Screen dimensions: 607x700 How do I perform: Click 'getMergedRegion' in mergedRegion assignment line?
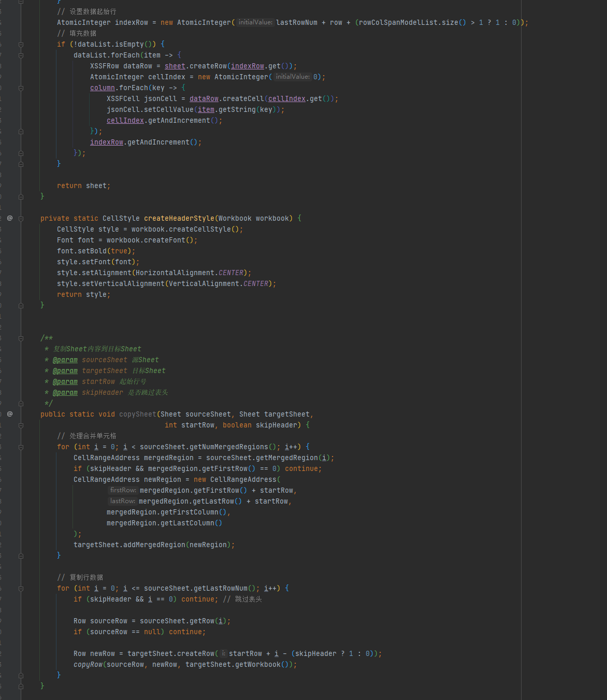click(287, 458)
